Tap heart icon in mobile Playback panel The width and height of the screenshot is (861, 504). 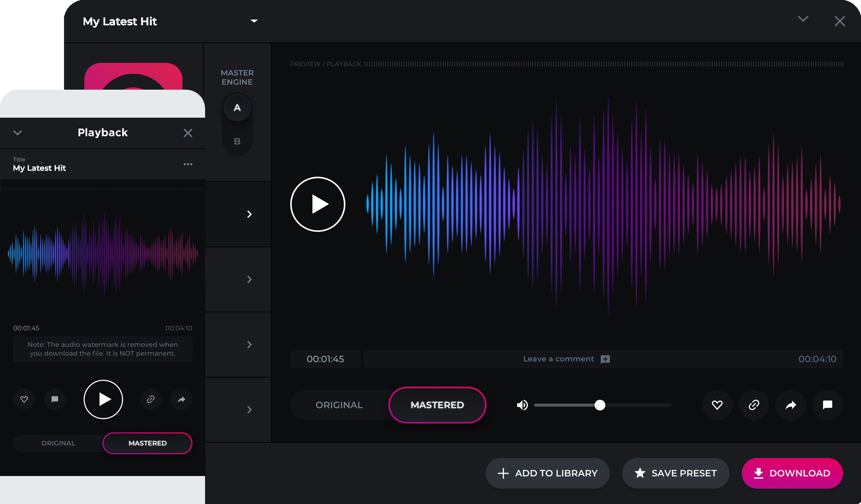(24, 399)
